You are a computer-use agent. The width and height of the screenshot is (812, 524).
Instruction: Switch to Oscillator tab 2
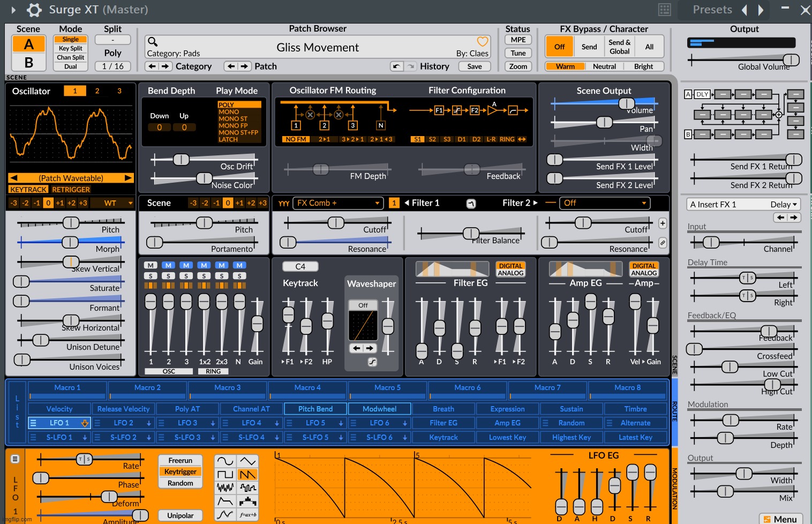[x=97, y=91]
